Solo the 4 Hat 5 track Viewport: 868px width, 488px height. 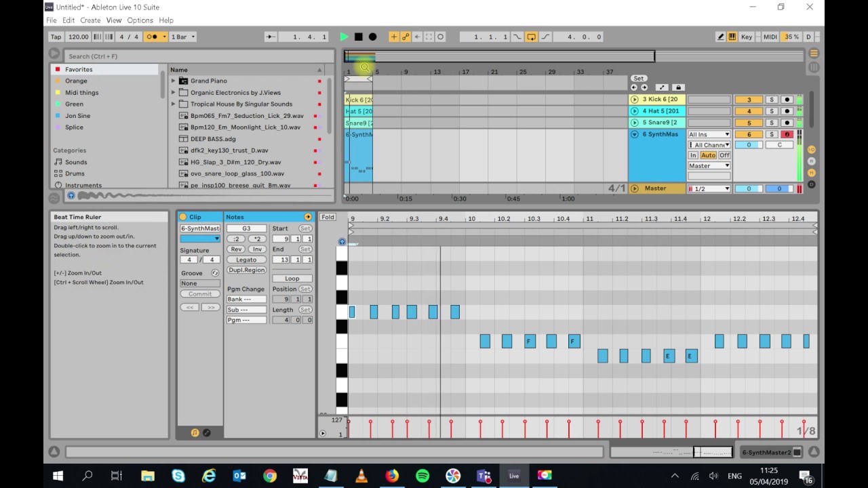pos(771,111)
